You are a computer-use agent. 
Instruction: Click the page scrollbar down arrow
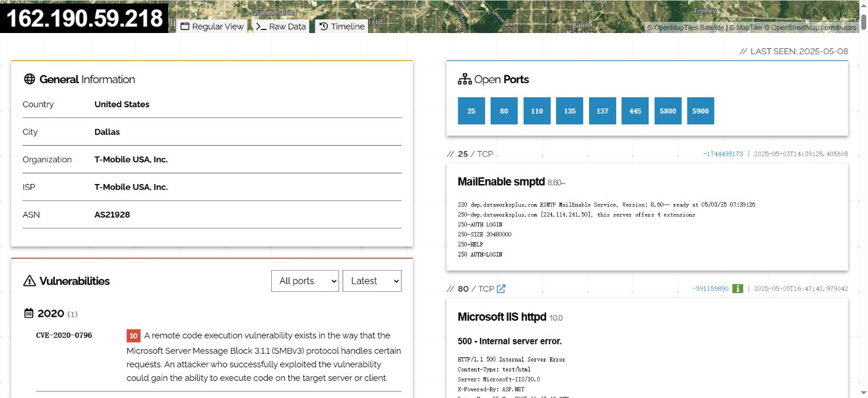click(863, 393)
